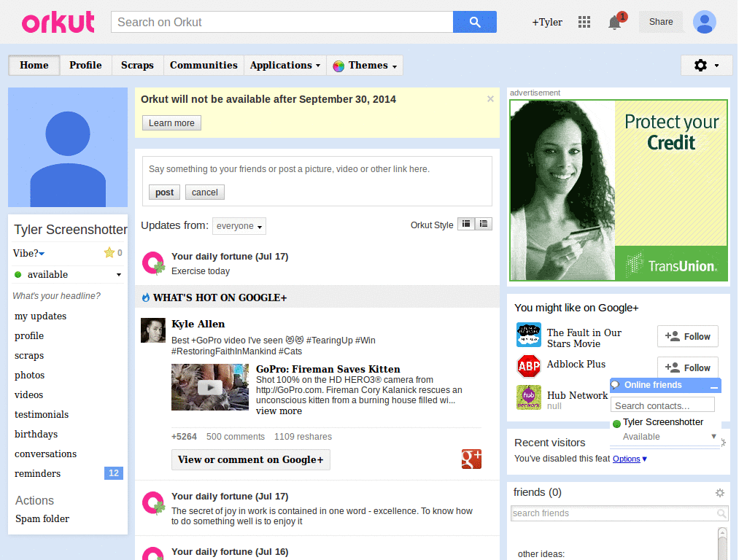Open testimonials in the sidebar

(x=42, y=415)
